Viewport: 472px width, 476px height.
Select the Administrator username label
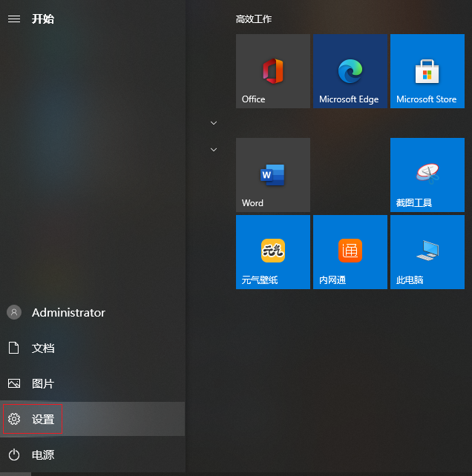(68, 313)
